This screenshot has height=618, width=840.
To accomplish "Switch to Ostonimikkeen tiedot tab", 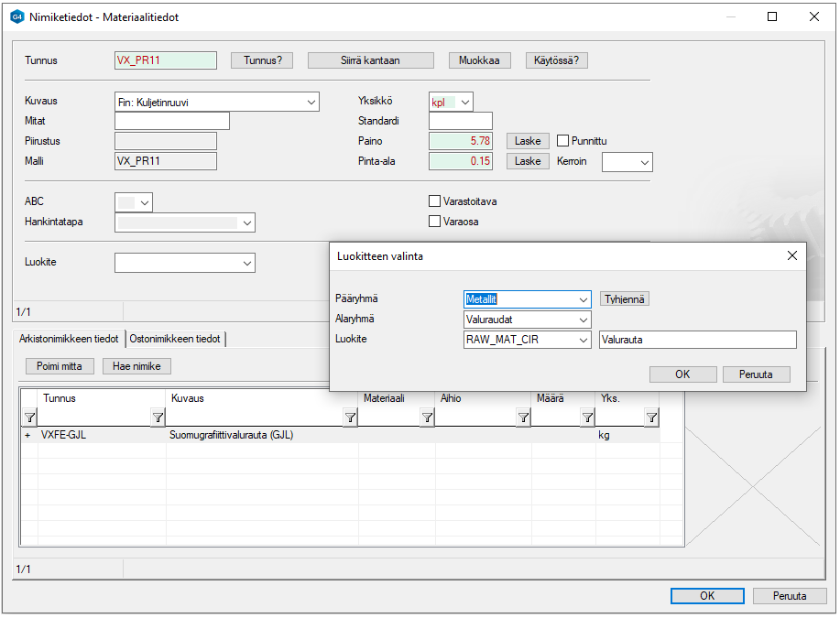I will click(175, 339).
